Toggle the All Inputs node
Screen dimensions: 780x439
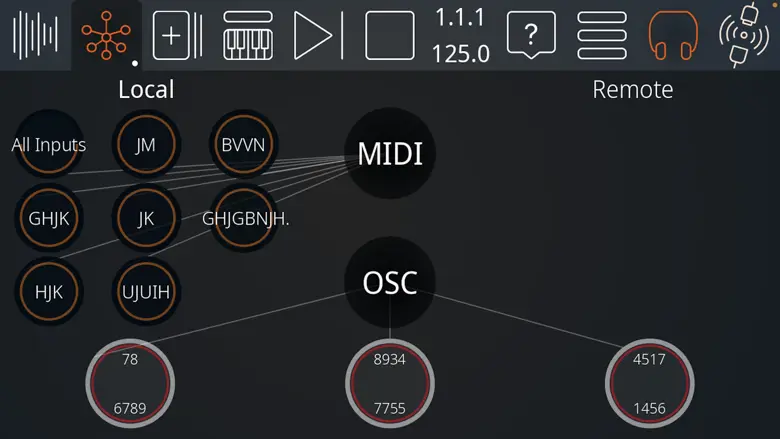49,144
